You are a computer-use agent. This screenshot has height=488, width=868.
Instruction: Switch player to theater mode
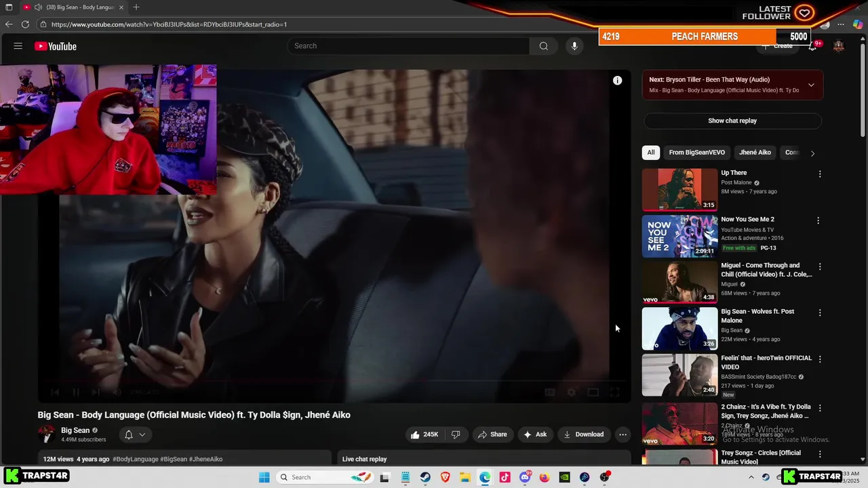click(593, 392)
